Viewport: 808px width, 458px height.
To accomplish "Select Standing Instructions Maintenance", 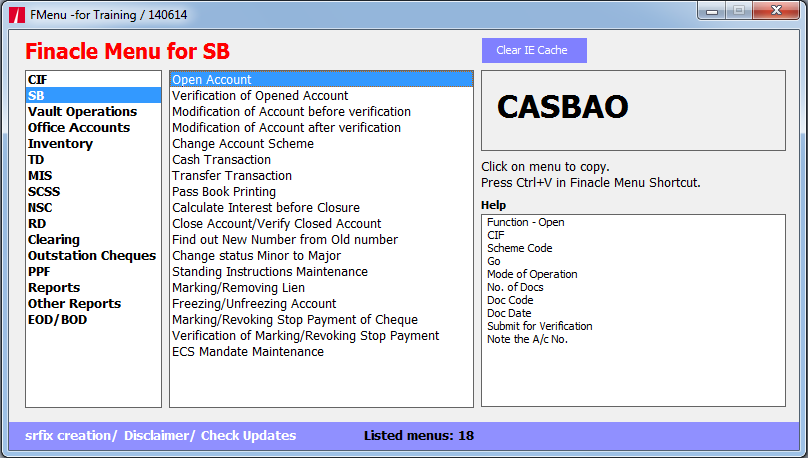I will pyautogui.click(x=322, y=272).
